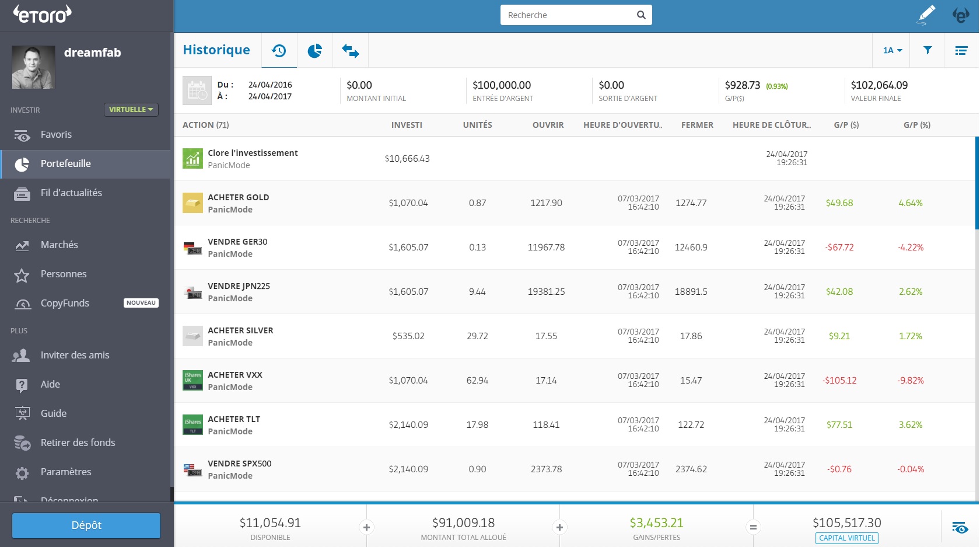Open the history clock icon tab
980x547 pixels.
[x=279, y=51]
